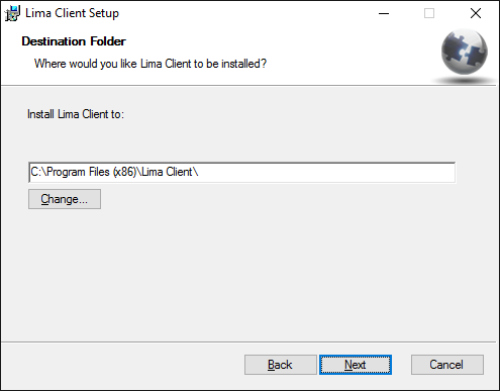500x391 pixels.
Task: Click the grayed-out maximize button
Action: click(429, 13)
